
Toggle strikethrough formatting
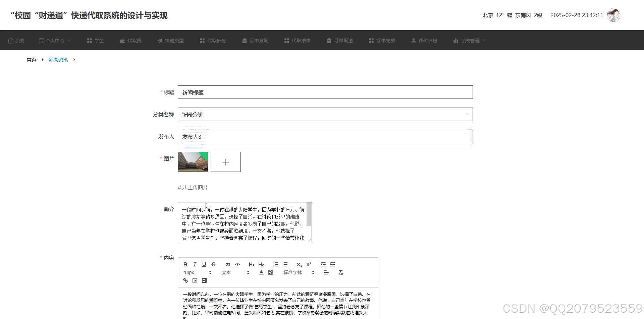tap(213, 264)
